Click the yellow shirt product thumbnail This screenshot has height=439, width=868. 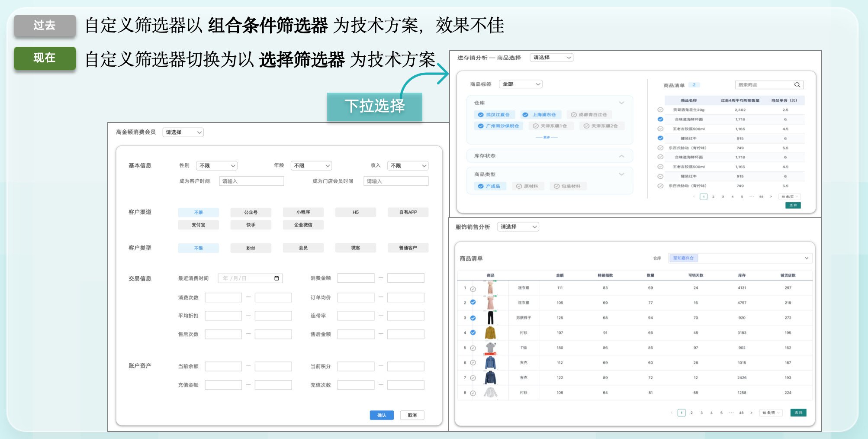coord(490,333)
